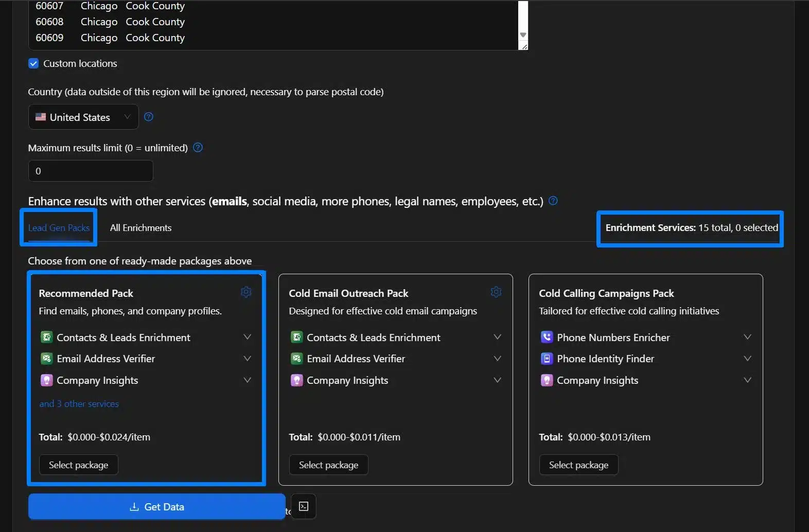Click help icon beside Maximum results limit
Viewport: 809px width, 532px height.
pyautogui.click(x=198, y=148)
